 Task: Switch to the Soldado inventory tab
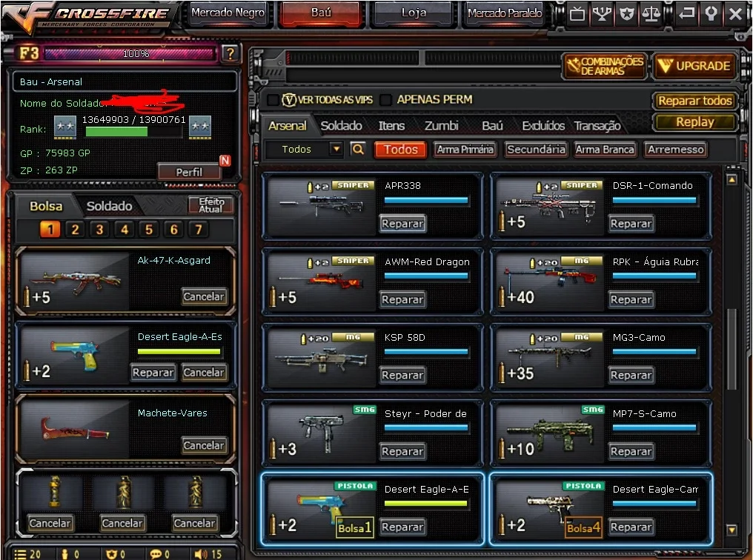341,126
